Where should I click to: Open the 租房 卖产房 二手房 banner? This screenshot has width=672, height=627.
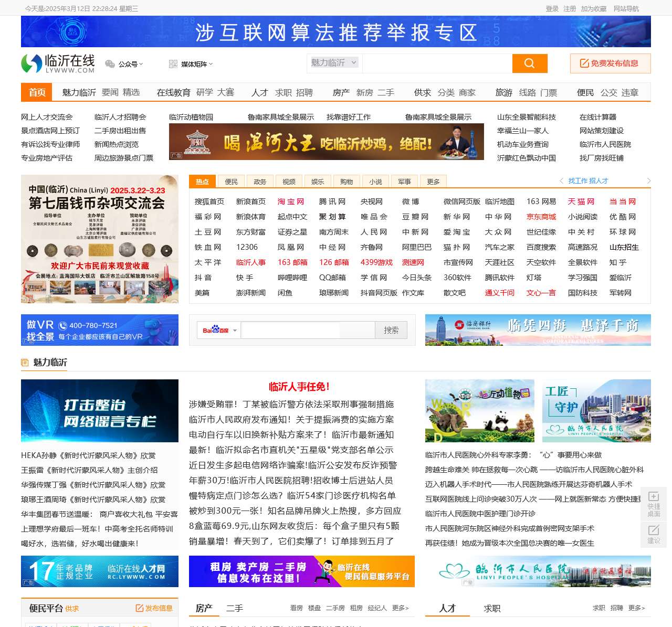[x=302, y=571]
